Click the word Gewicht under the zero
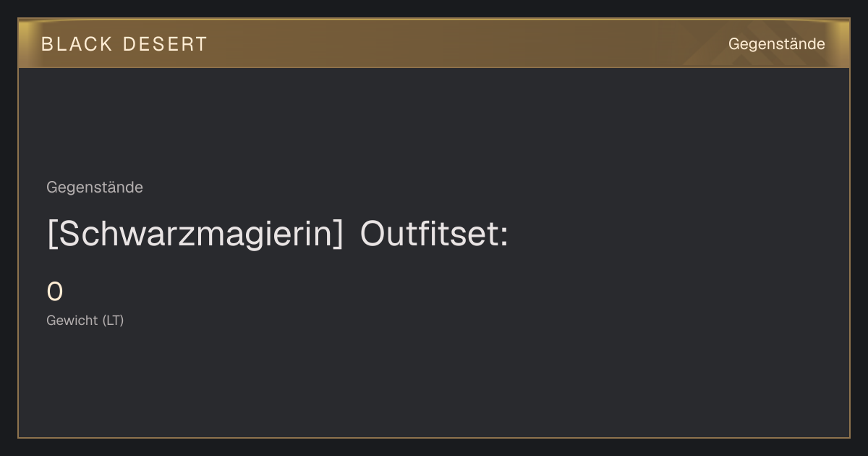868x456 pixels. tap(72, 320)
